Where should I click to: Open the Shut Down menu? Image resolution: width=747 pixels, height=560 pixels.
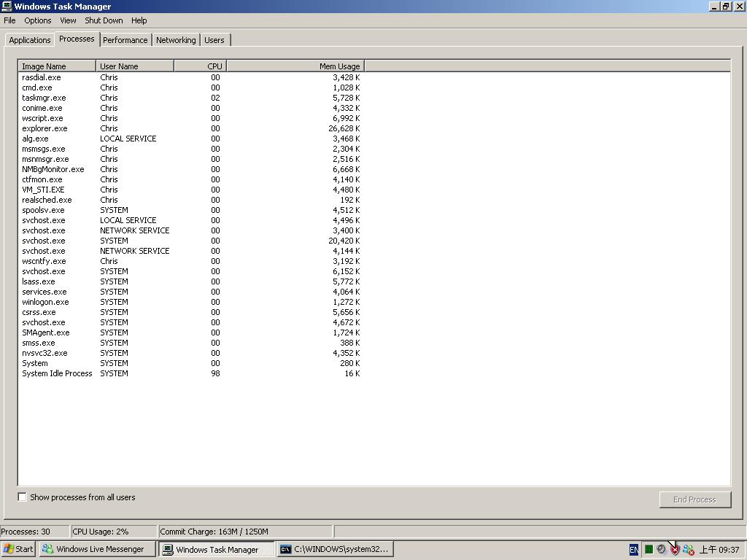pyautogui.click(x=104, y=20)
